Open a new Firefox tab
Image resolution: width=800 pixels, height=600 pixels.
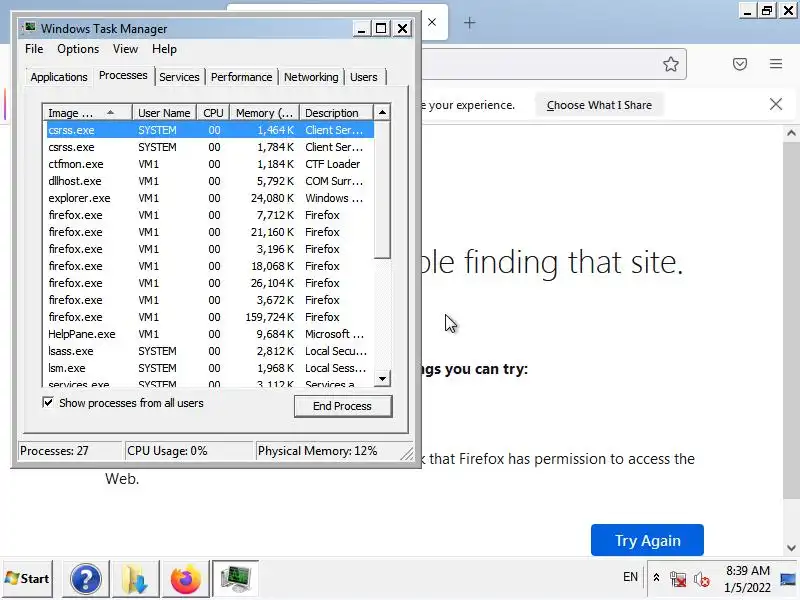(469, 23)
